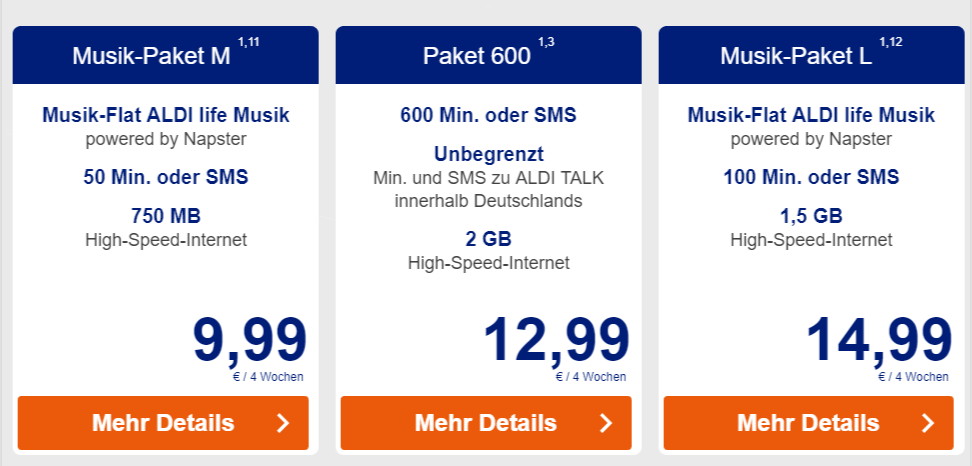Click the 14,99 price
This screenshot has height=466, width=972.
coord(879,340)
